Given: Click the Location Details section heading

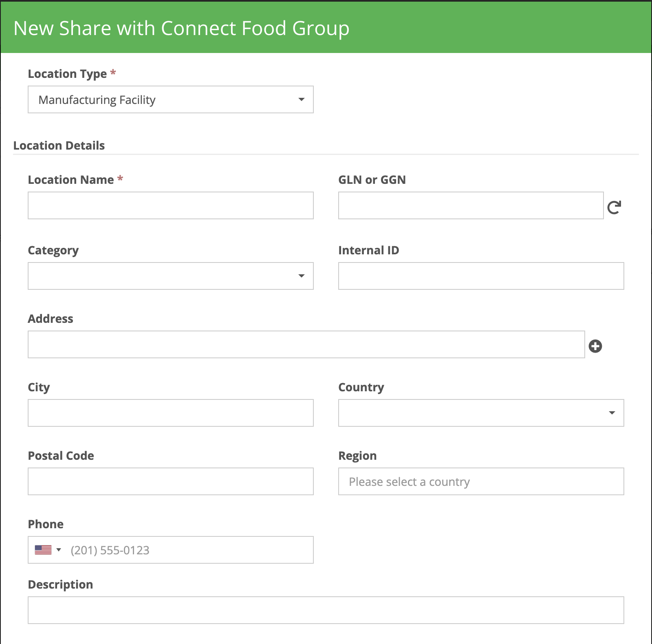Looking at the screenshot, I should (x=59, y=146).
